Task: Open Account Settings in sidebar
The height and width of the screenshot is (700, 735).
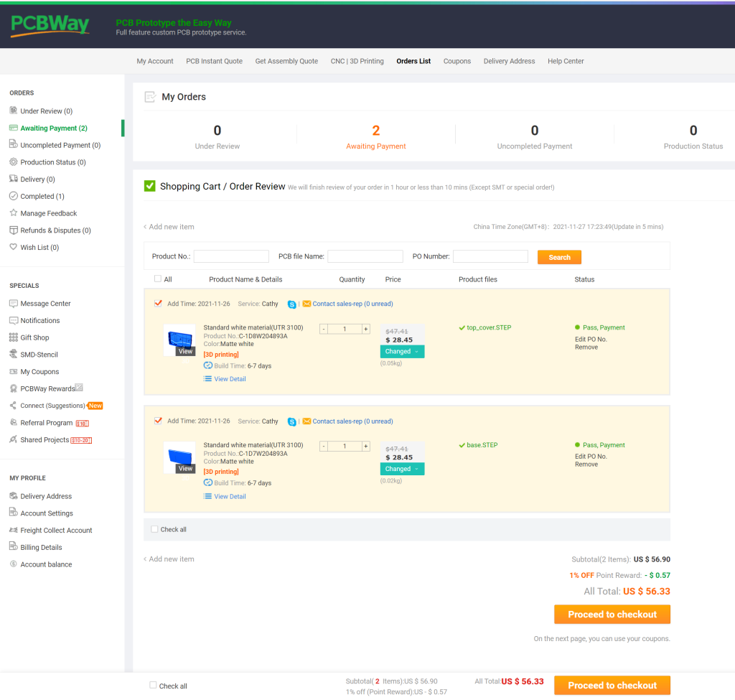Action: pos(47,513)
